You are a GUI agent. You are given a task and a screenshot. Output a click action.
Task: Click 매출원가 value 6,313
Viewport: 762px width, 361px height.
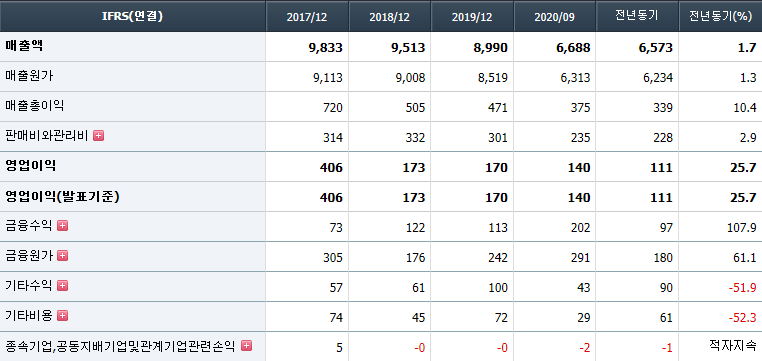click(576, 78)
